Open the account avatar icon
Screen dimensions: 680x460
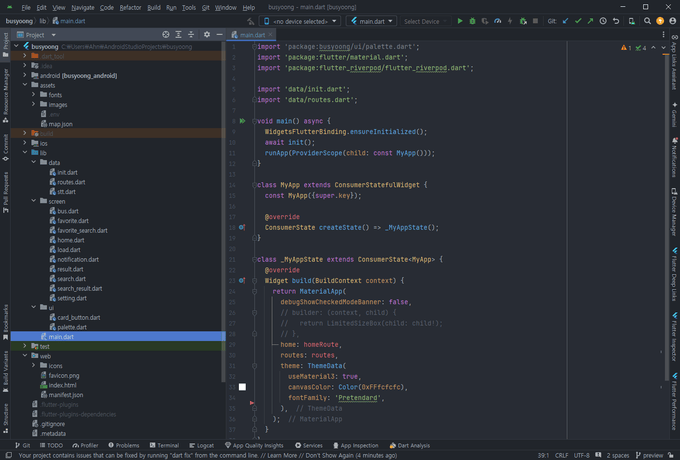coord(673,21)
